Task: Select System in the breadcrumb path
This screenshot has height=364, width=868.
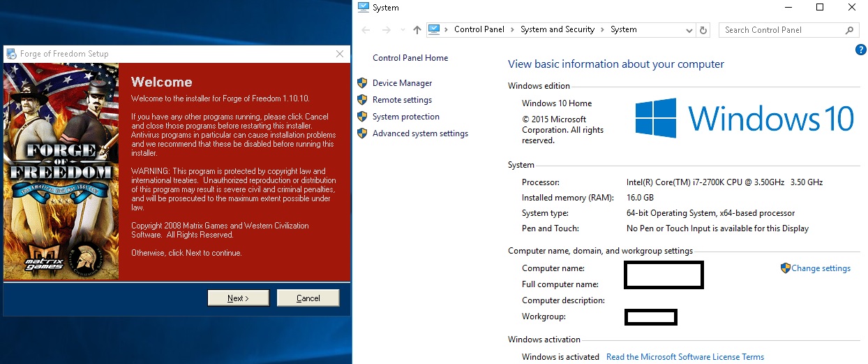Action: (x=624, y=29)
